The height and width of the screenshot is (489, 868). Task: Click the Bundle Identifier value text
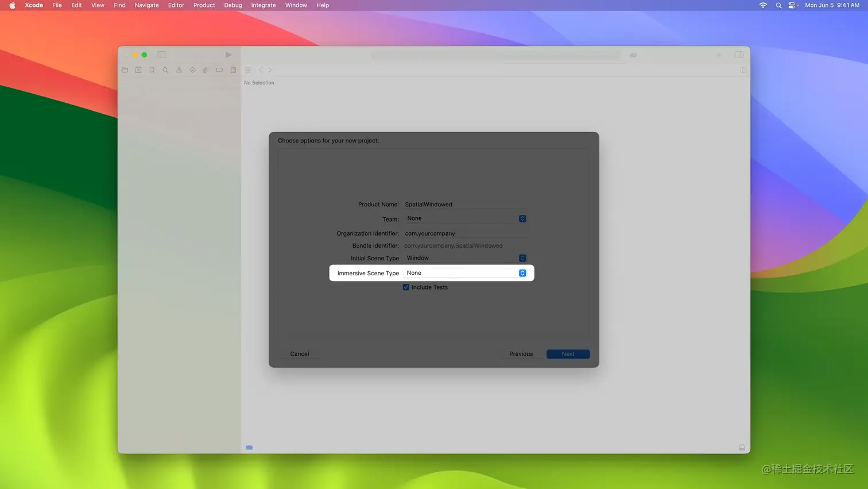coord(453,245)
